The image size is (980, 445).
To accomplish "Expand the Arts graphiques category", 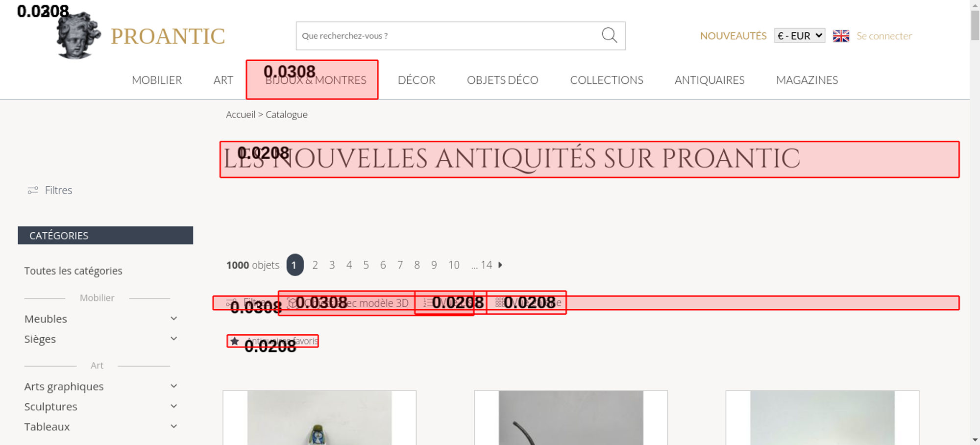I will click(x=173, y=386).
